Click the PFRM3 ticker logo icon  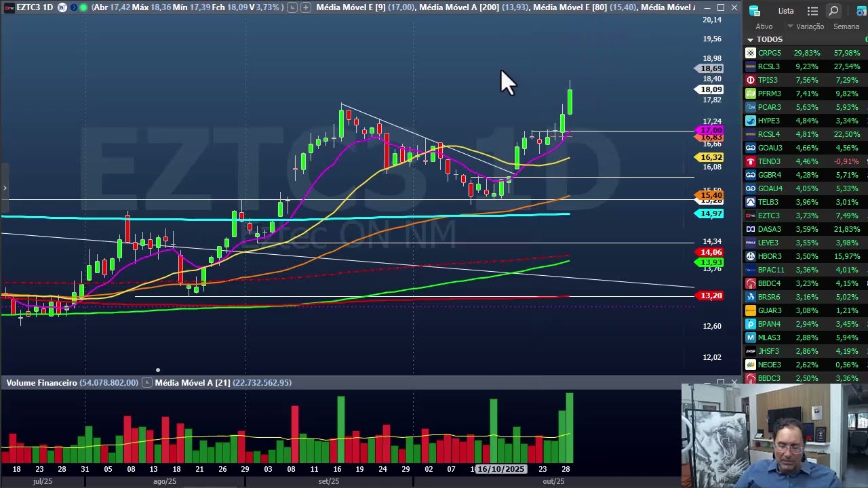click(751, 94)
